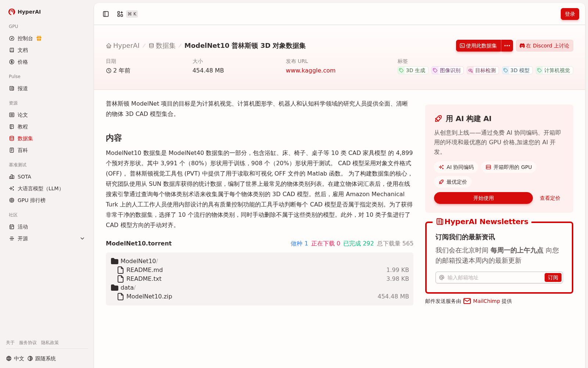Click the gift icon next to 控制台
This screenshot has height=368, width=588.
[39, 38]
